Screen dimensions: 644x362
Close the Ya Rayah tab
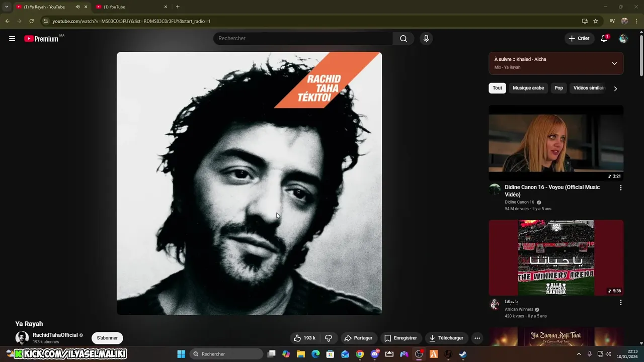[x=86, y=7]
